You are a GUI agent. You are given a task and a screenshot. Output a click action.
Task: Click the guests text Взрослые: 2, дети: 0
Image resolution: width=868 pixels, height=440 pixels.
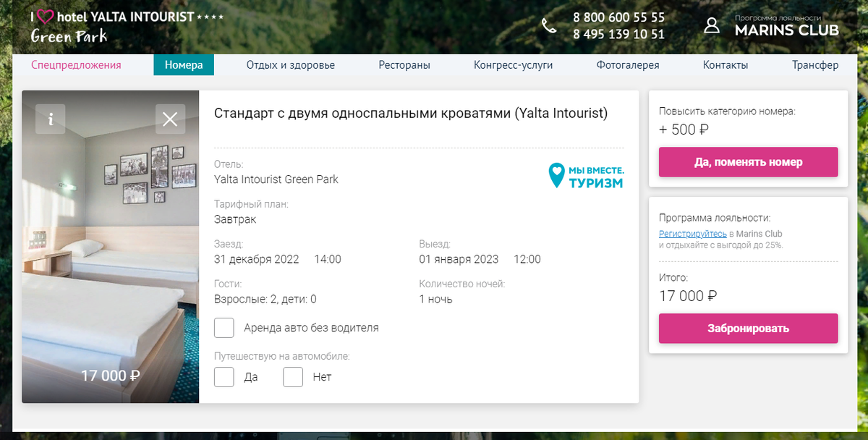pyautogui.click(x=265, y=299)
